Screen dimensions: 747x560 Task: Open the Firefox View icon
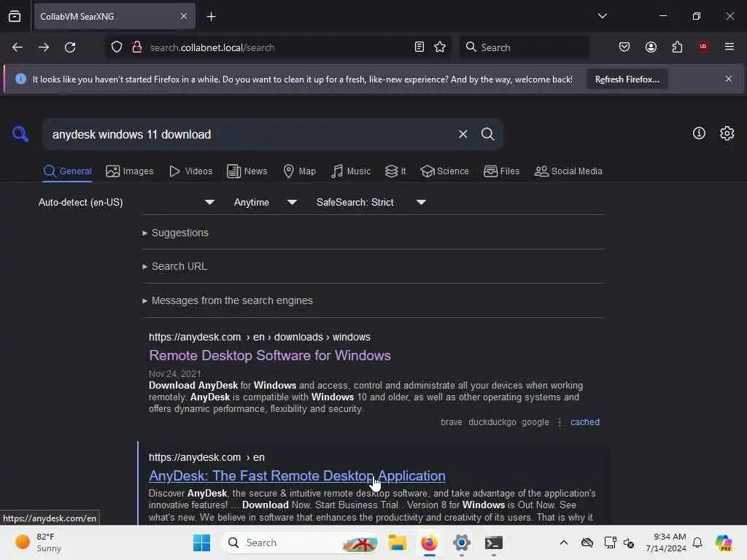15,17
